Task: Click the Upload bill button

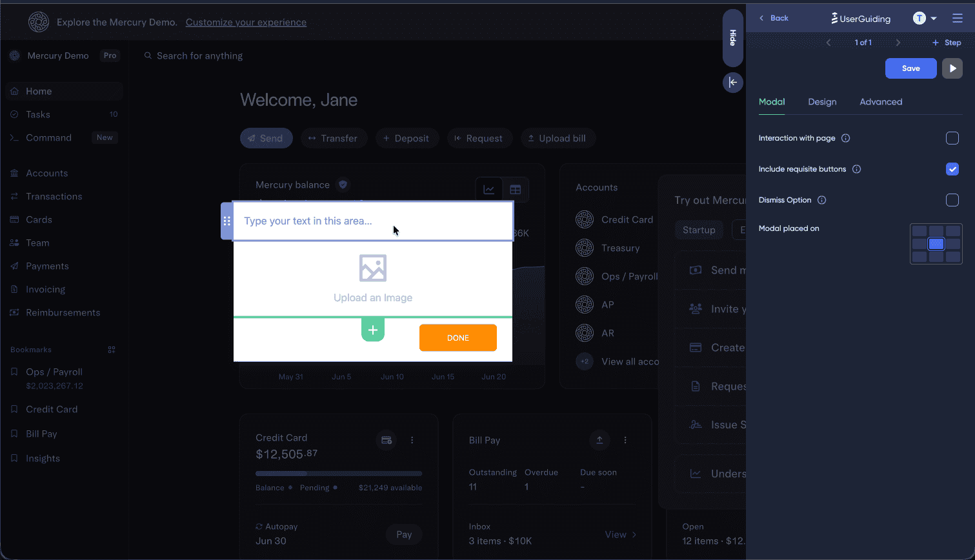Action: [x=558, y=138]
